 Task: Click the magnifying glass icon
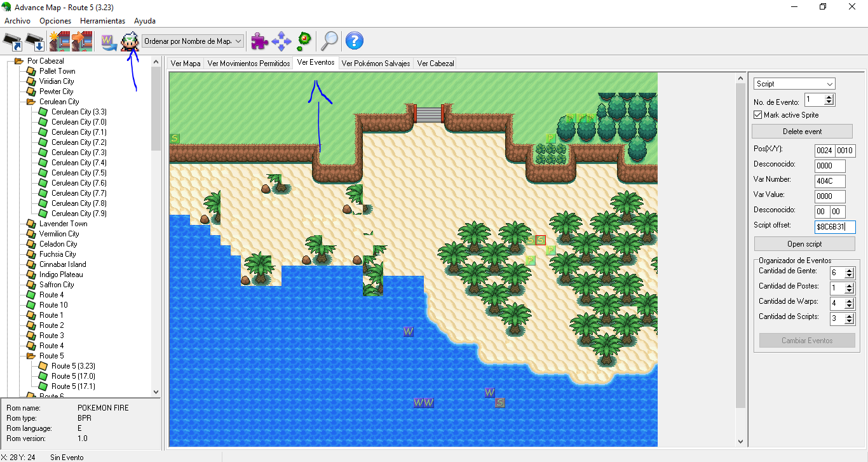[329, 42]
